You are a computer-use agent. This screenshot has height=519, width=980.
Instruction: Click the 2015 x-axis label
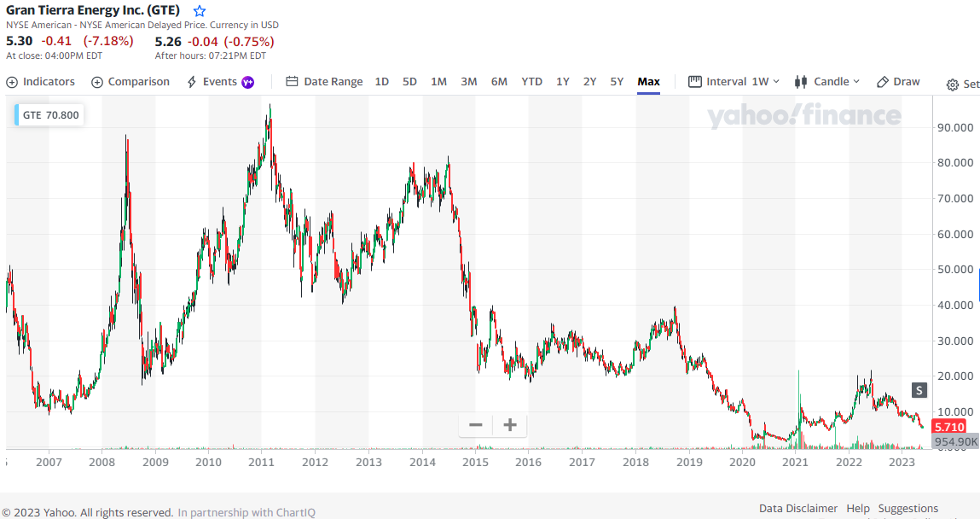tap(476, 462)
